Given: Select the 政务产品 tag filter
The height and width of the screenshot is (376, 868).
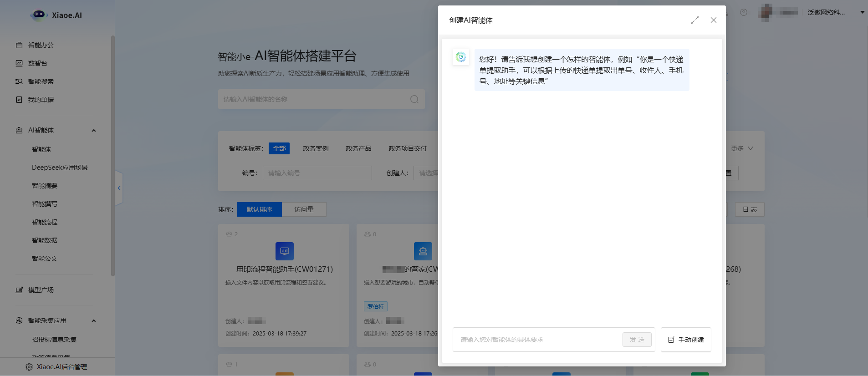Looking at the screenshot, I should click(x=358, y=148).
